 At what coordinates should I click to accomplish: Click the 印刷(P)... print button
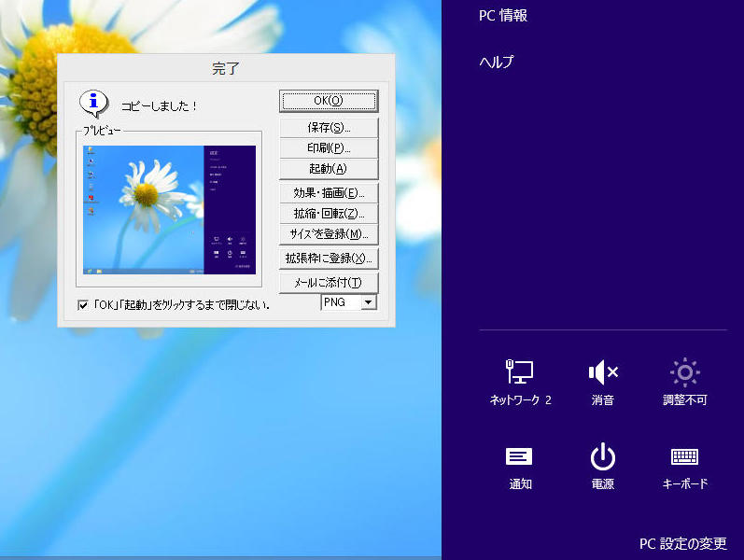328,148
